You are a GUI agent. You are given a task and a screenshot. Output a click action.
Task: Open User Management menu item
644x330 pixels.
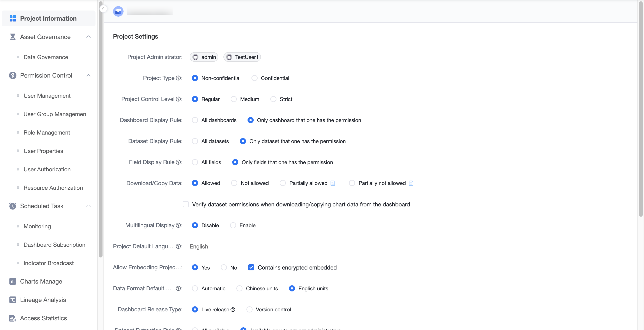tap(47, 96)
